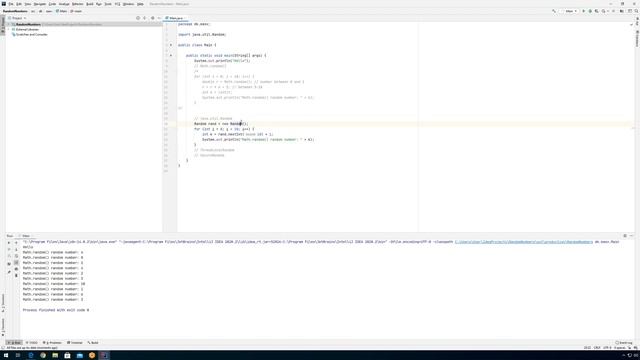Select Scratches and Consoles tree item
The image size is (640, 360).
(30, 35)
